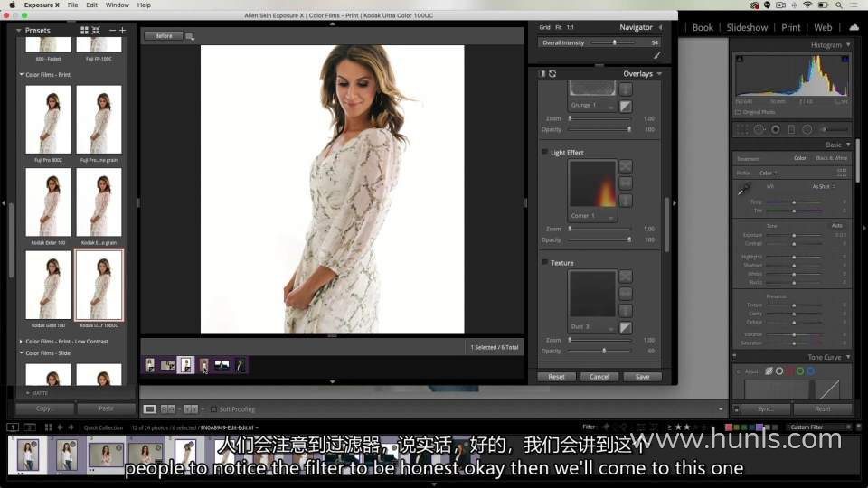Viewport: 868px width, 488px height.
Task: Collapse the Color Films - Slide group
Action: pyautogui.click(x=22, y=353)
